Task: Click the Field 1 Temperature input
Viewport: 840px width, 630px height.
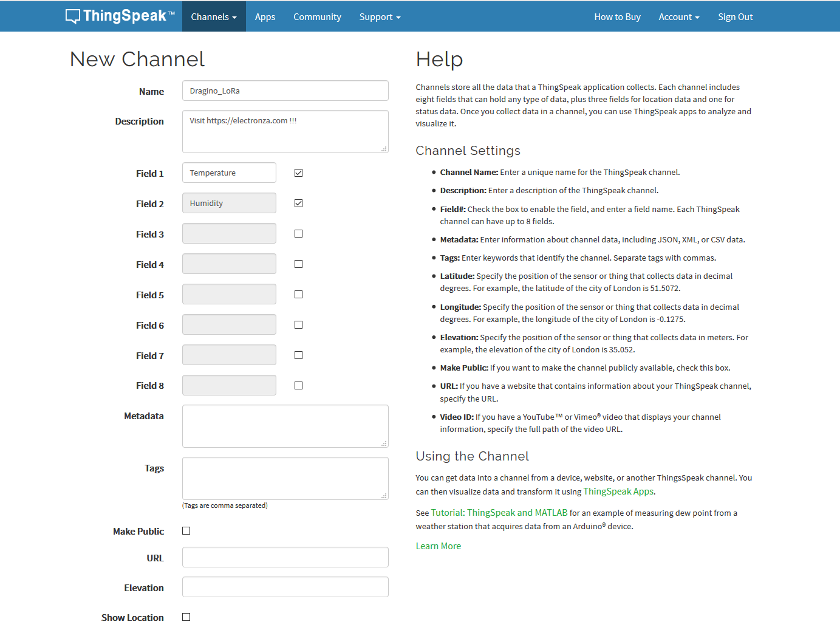Action: [x=229, y=173]
